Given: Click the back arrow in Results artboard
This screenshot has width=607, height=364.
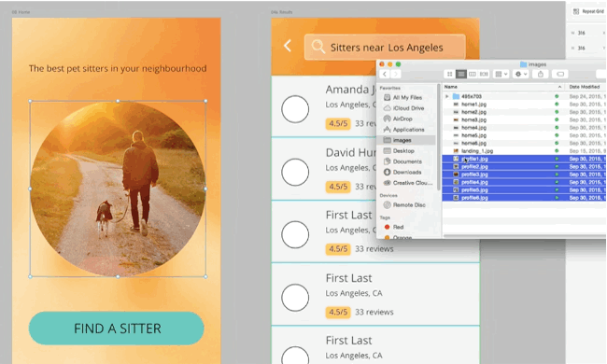Looking at the screenshot, I should point(288,46).
